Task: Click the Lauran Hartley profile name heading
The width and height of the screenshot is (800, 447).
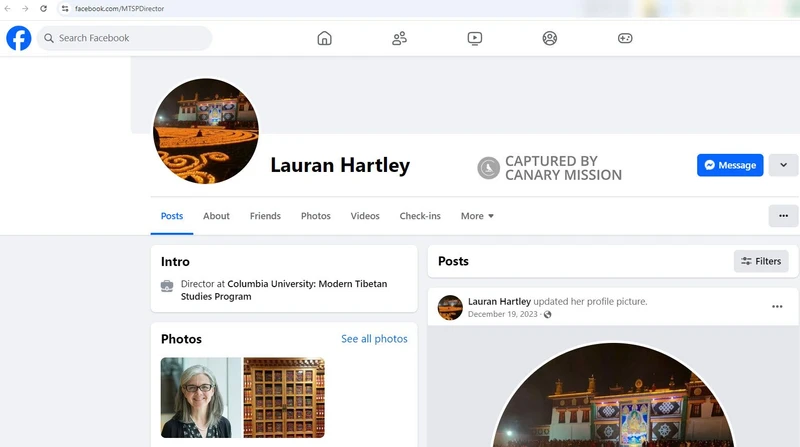Action: coord(340,165)
